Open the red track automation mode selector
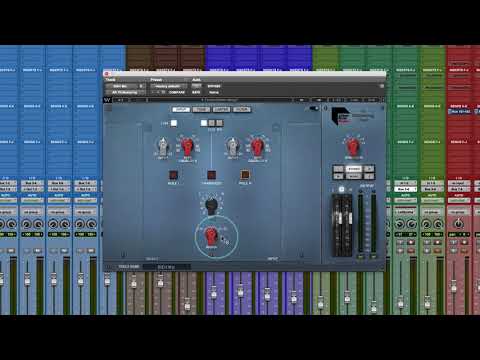This screenshot has width=480, height=360. point(459,201)
